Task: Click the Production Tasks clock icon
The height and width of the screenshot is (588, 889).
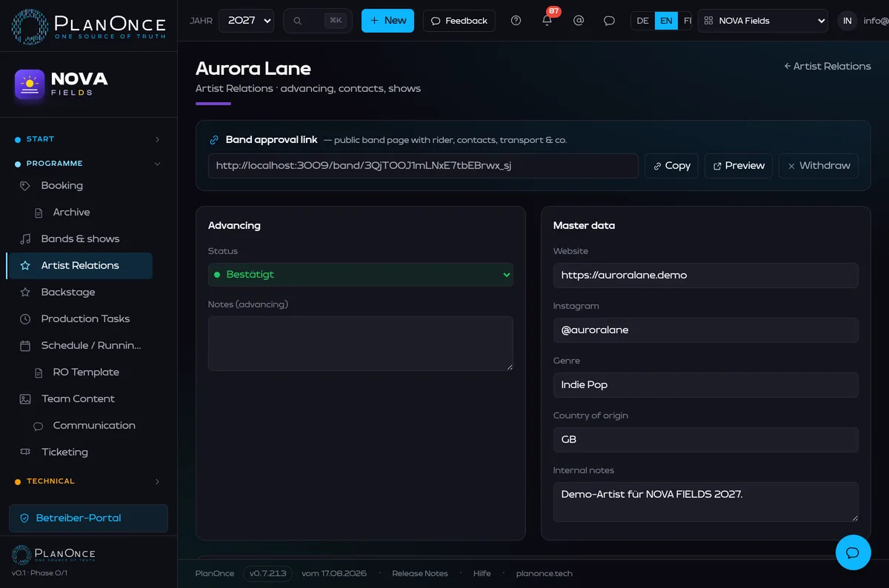Action: tap(25, 319)
